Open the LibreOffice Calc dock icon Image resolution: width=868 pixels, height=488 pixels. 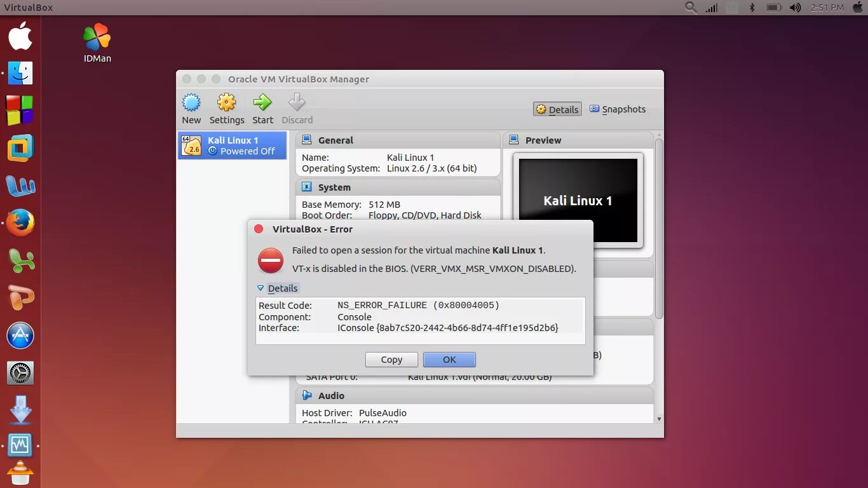click(x=20, y=261)
